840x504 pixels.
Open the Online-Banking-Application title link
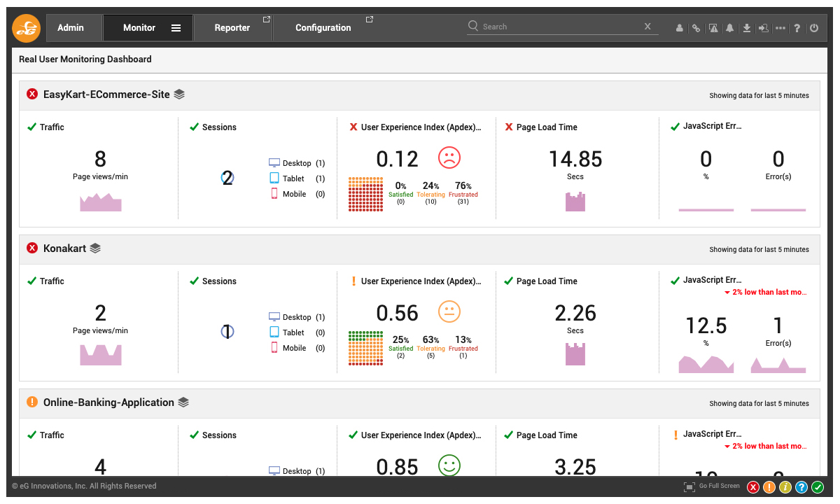coord(108,402)
